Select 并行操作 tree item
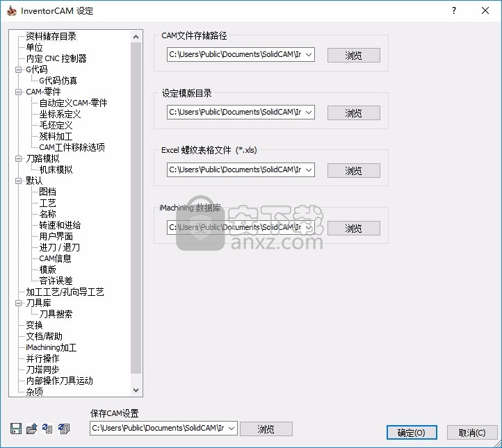Image resolution: width=502 pixels, height=448 pixels. pyautogui.click(x=42, y=358)
